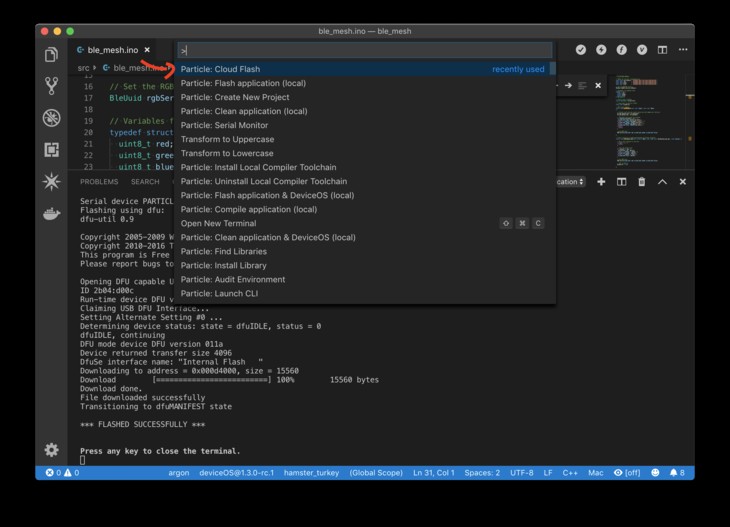The width and height of the screenshot is (730, 527).
Task: Open the Extensions view
Action: click(51, 150)
